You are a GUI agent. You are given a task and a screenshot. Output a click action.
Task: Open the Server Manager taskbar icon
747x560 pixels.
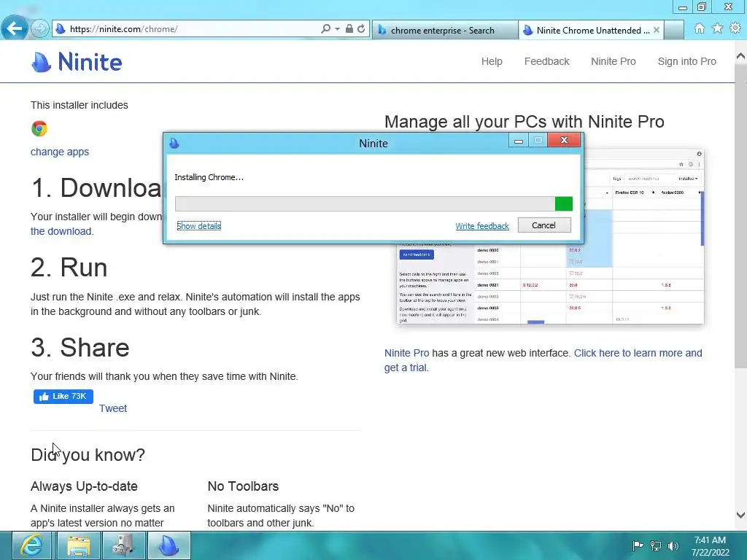pyautogui.click(x=123, y=545)
